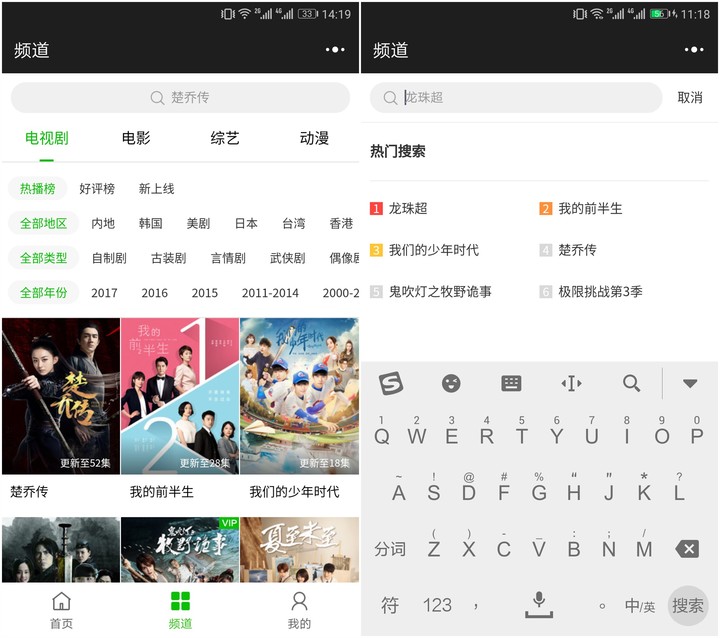Focus the search field with 龙珠超 placeholder
This screenshot has width=720, height=638.
(x=516, y=97)
